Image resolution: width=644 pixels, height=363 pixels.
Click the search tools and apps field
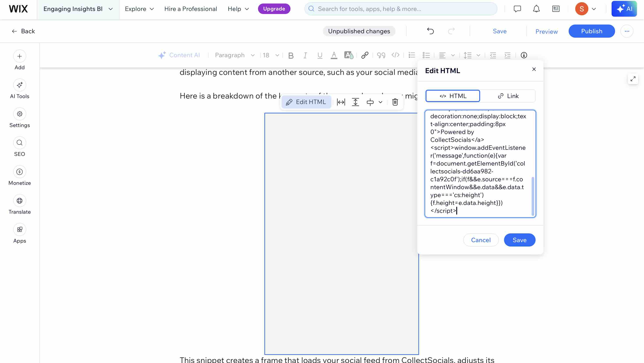(400, 9)
